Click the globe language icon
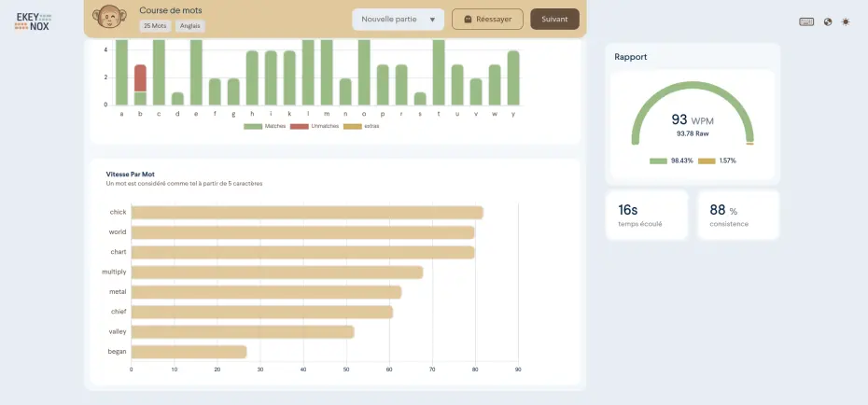 click(828, 21)
